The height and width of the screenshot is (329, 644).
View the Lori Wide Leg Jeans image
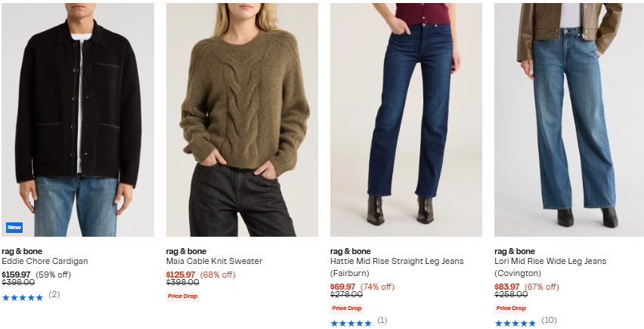tap(569, 119)
